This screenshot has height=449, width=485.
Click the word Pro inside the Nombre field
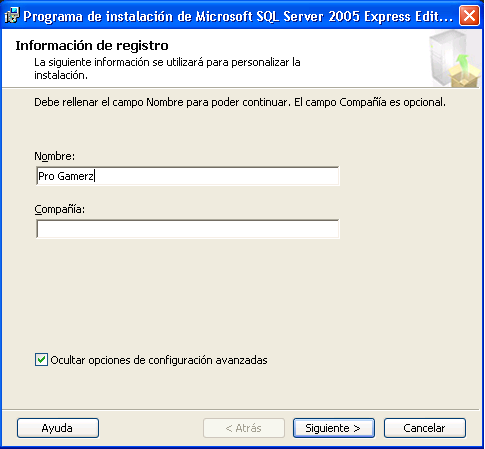[46, 176]
